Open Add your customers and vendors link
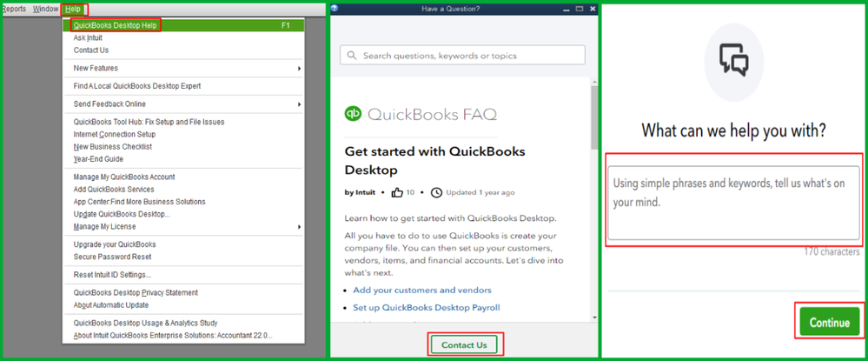Screen dimensions: 868x361 pyautogui.click(x=421, y=290)
